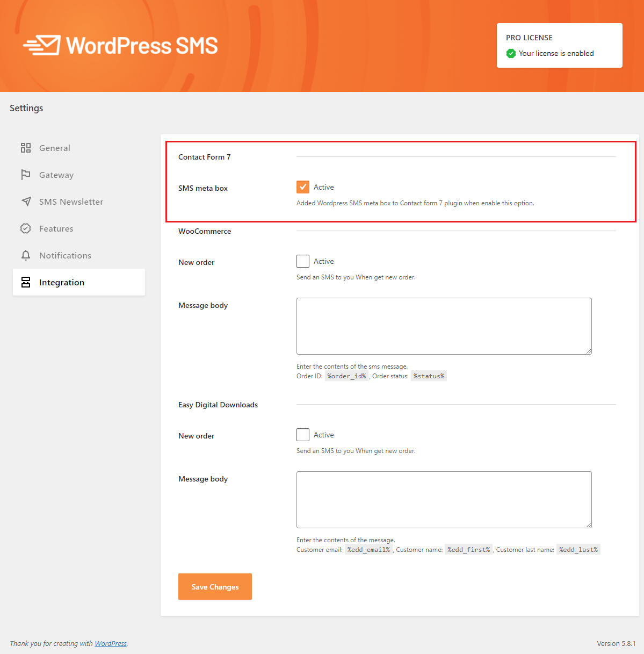
Task: Select the Notifications tab
Action: [79, 255]
